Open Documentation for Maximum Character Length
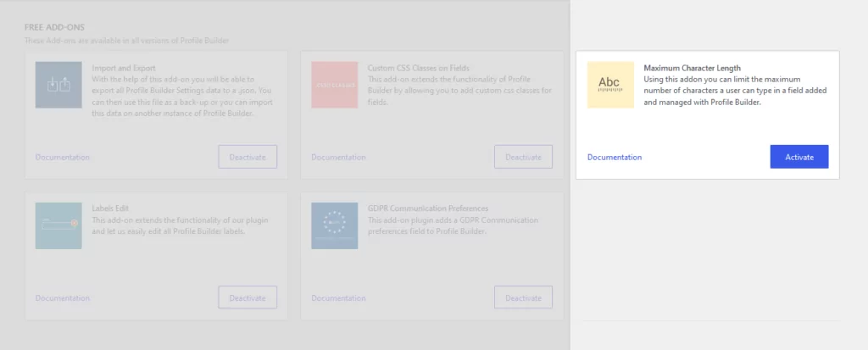 tap(614, 158)
